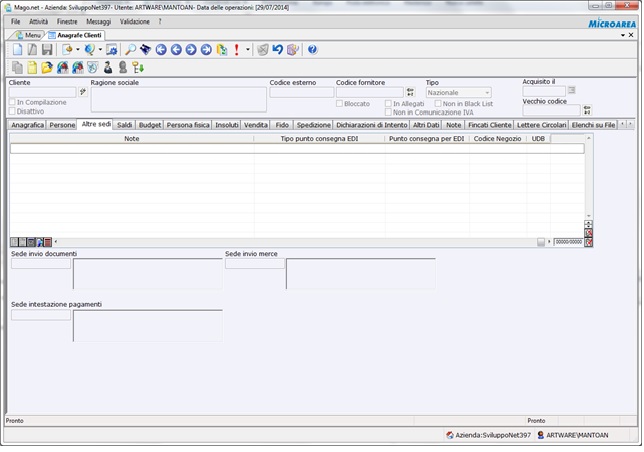Expand dropdown arrow beside red exclamation icon
This screenshot has width=644, height=452.
(247, 49)
